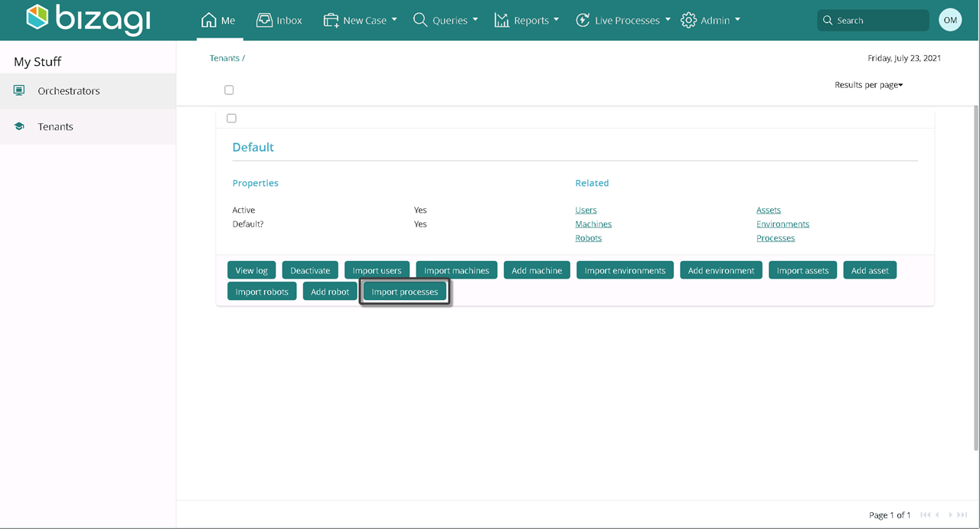Click the Inbox tray icon
This screenshot has height=529, width=980.
(265, 20)
